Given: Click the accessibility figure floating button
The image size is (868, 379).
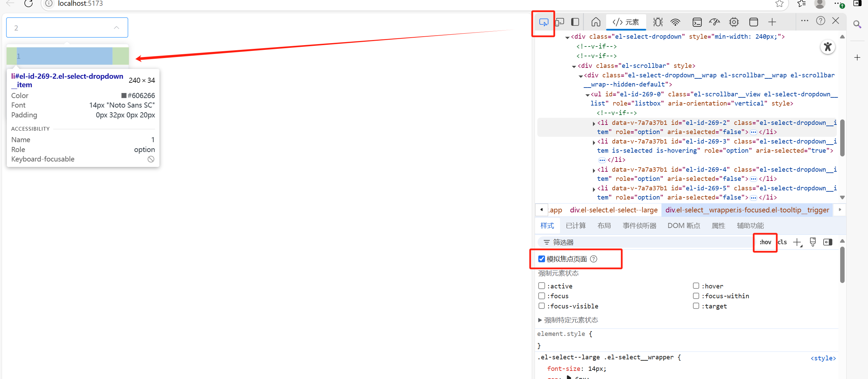Looking at the screenshot, I should 828,47.
